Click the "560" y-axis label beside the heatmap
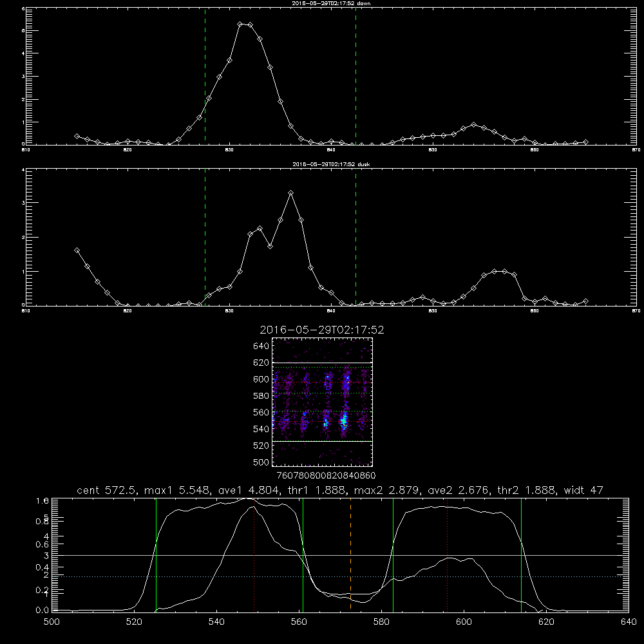Screen dimensions: 644x644 261,412
